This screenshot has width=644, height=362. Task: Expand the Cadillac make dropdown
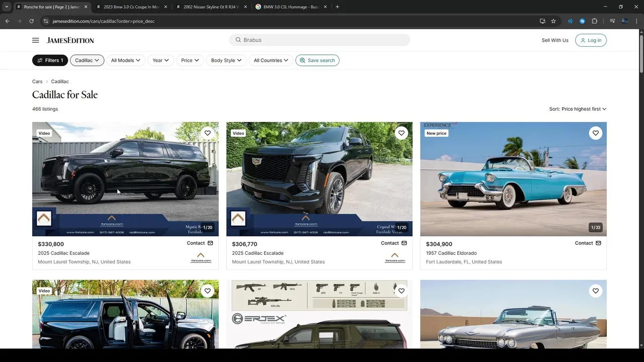tap(87, 60)
